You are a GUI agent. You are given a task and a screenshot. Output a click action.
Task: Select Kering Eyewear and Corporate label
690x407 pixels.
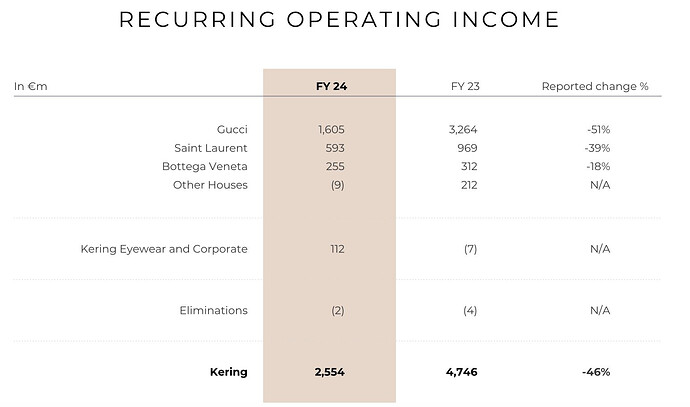click(164, 249)
